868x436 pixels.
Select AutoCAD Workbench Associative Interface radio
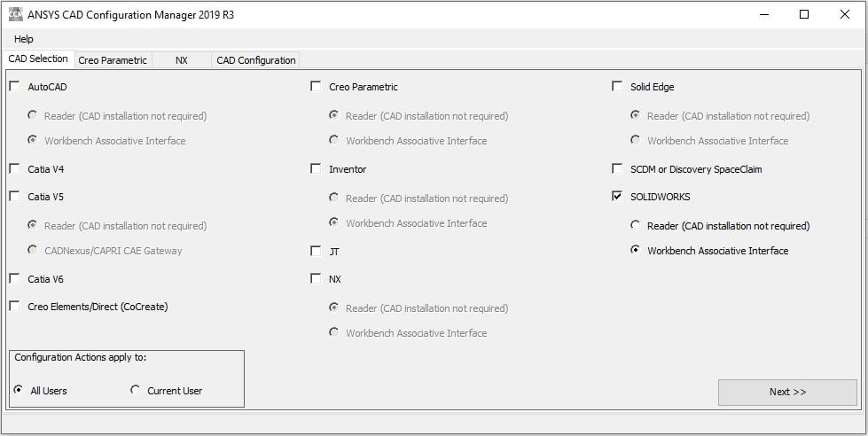coord(33,141)
